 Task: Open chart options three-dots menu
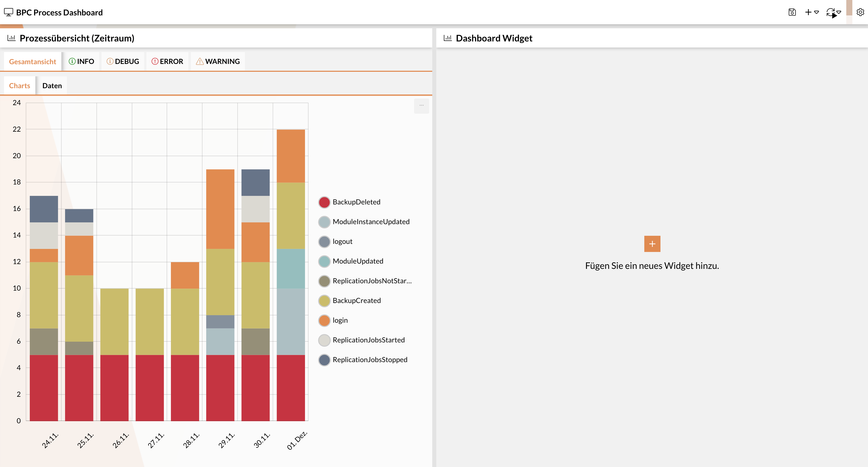(421, 106)
